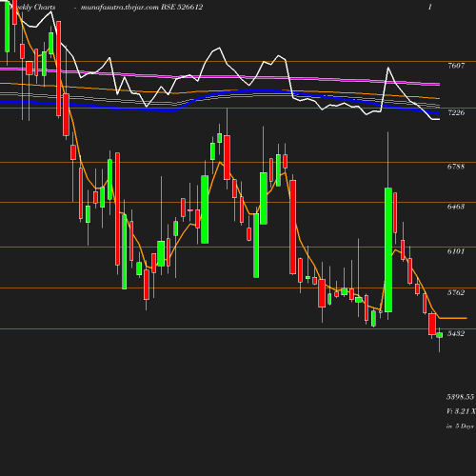
Task: Click the tall green candle below 6788 label
Action: [x=388, y=249]
